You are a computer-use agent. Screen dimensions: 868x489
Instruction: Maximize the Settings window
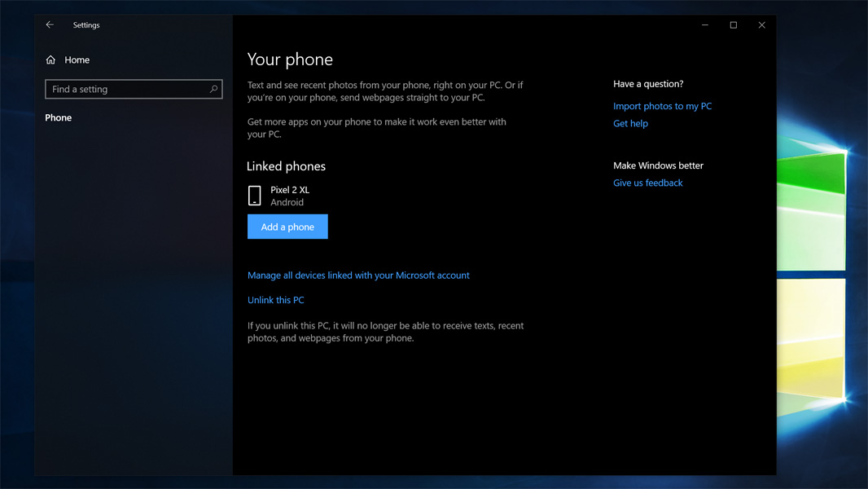[x=733, y=25]
